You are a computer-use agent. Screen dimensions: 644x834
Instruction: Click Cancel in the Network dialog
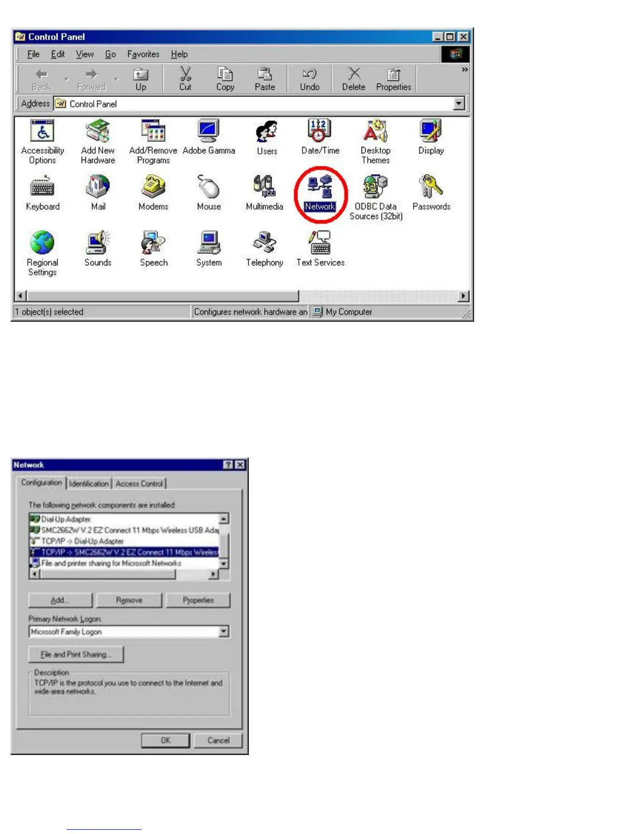pos(218,740)
